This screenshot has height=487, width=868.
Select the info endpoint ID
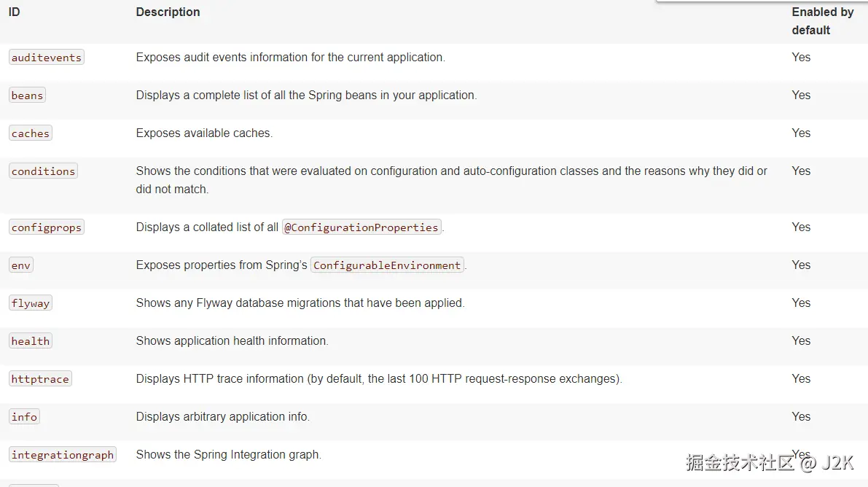pyautogui.click(x=24, y=417)
